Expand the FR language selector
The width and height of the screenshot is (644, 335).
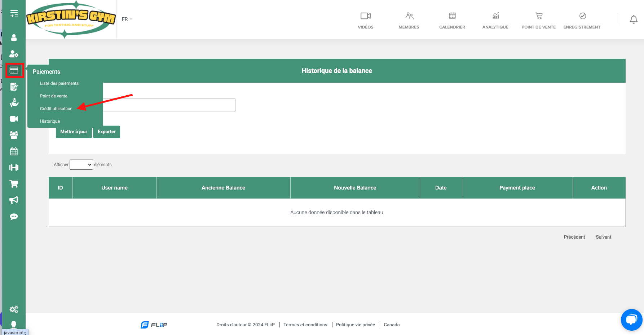(127, 19)
